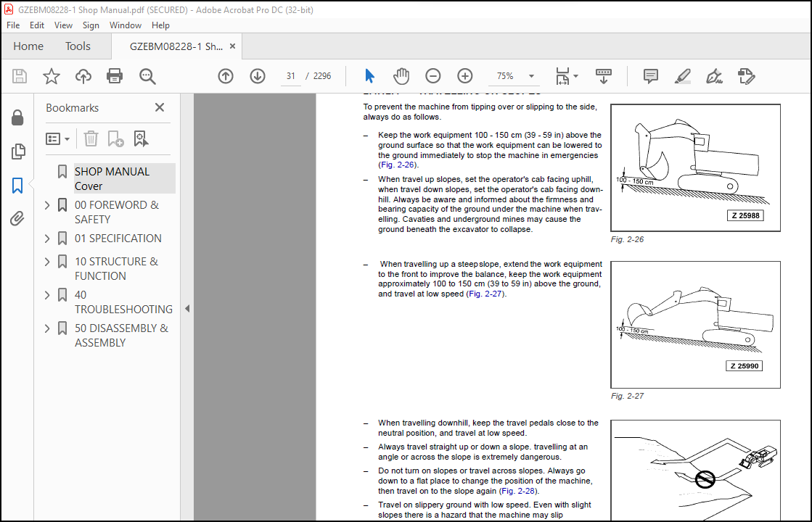This screenshot has height=522, width=812.
Task: Add a new bookmark icon
Action: pyautogui.click(x=115, y=138)
